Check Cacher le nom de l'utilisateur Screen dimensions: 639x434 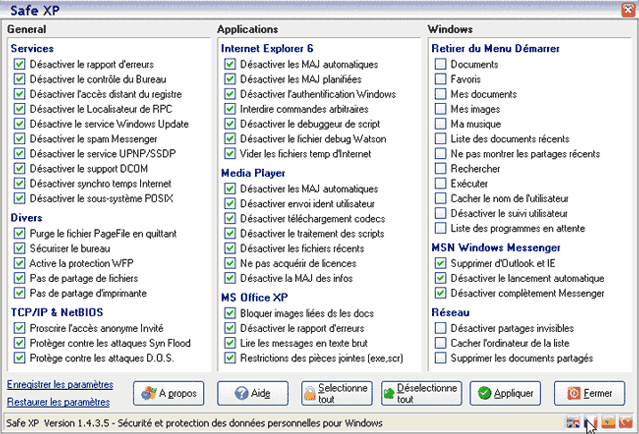point(441,198)
